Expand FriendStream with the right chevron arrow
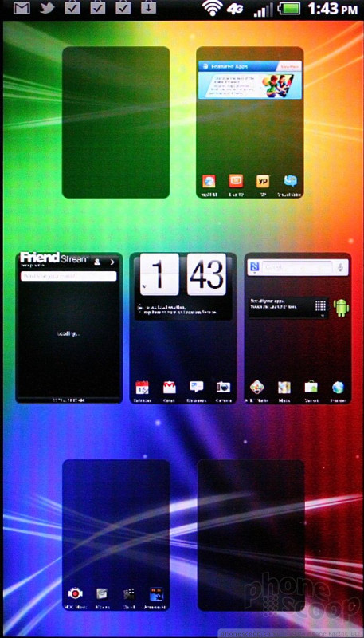The height and width of the screenshot is (638, 364). click(112, 262)
